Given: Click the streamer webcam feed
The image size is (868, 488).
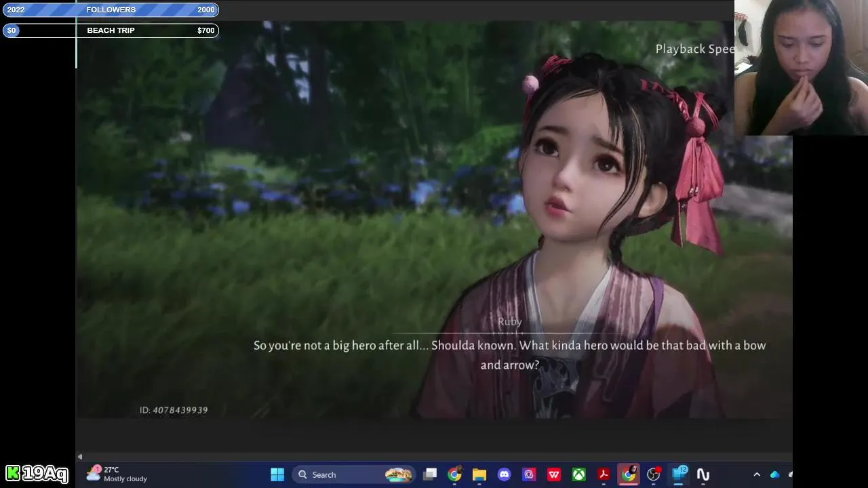Looking at the screenshot, I should tap(801, 68).
